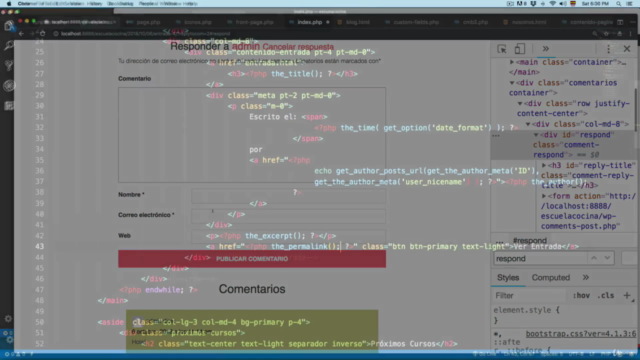Click the Styles Filter field
The height and width of the screenshot is (360, 640).
529,296
